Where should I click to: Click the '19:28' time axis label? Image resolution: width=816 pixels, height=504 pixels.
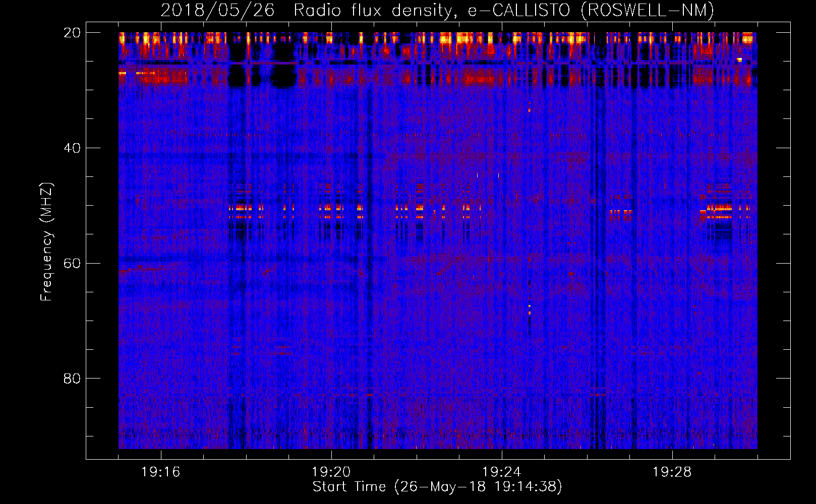672,472
